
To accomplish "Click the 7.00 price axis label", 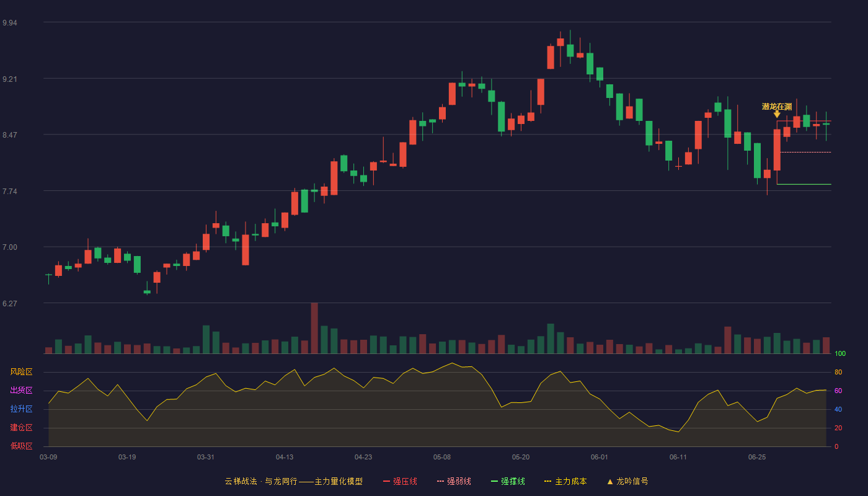I will pos(10,247).
